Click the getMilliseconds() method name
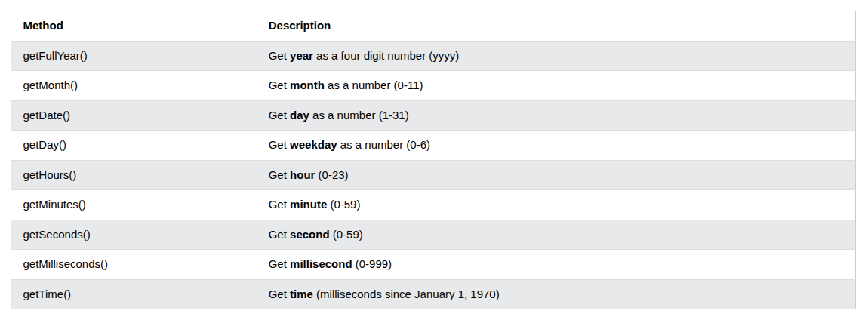This screenshot has width=868, height=323. [66, 264]
